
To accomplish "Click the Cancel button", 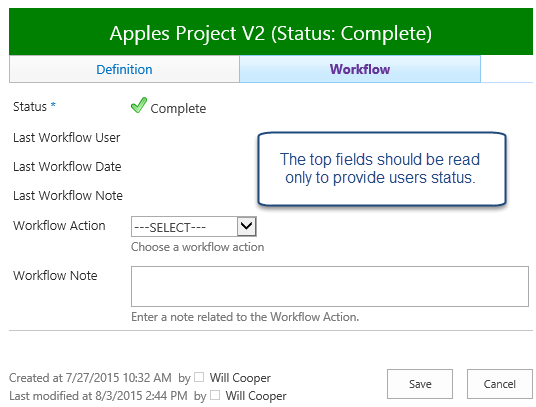I will tap(500, 384).
